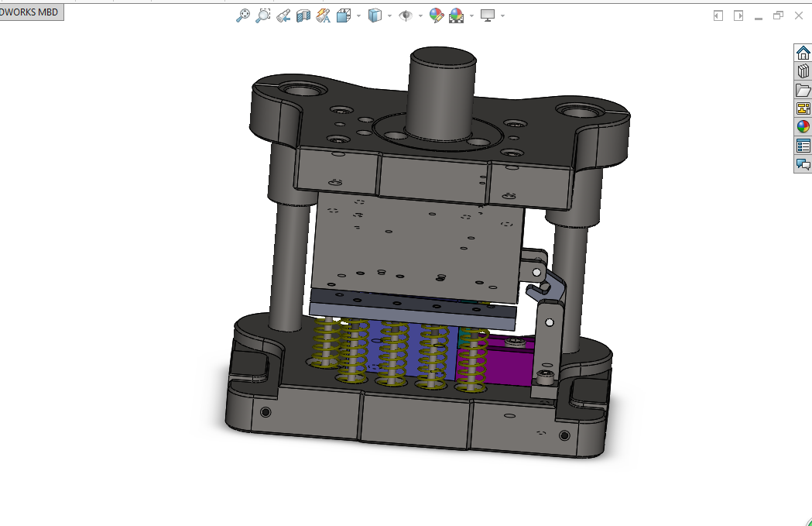Open the View Palette task pane
This screenshot has height=526, width=812.
(803, 108)
